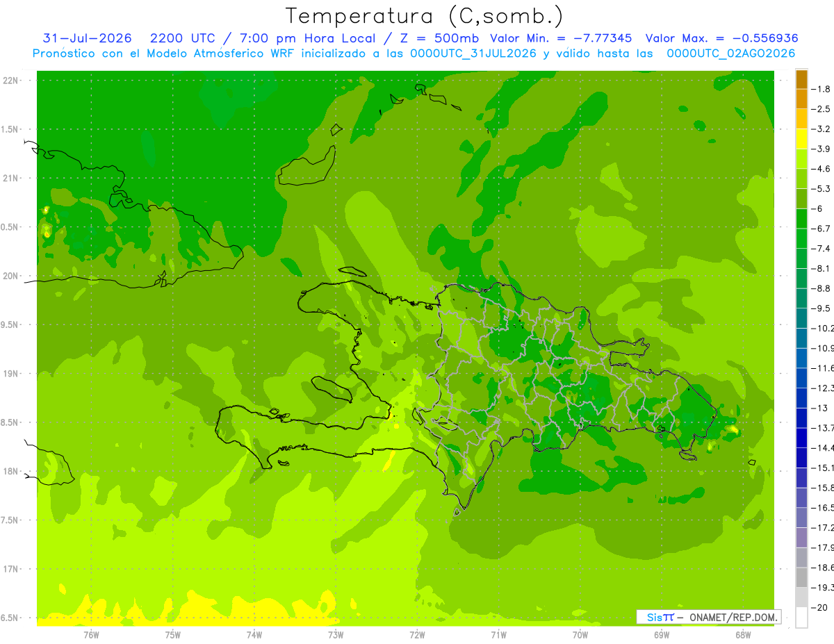This screenshot has height=644, width=834.
Task: Pick the yellow swatch between -3.2 and -3.9
Action: pyautogui.click(x=801, y=139)
